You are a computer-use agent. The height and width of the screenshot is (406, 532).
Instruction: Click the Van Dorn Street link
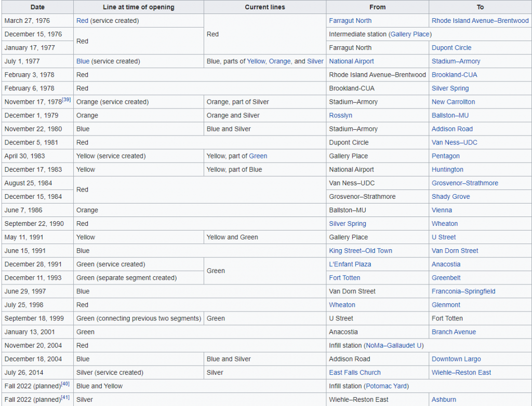(x=455, y=251)
